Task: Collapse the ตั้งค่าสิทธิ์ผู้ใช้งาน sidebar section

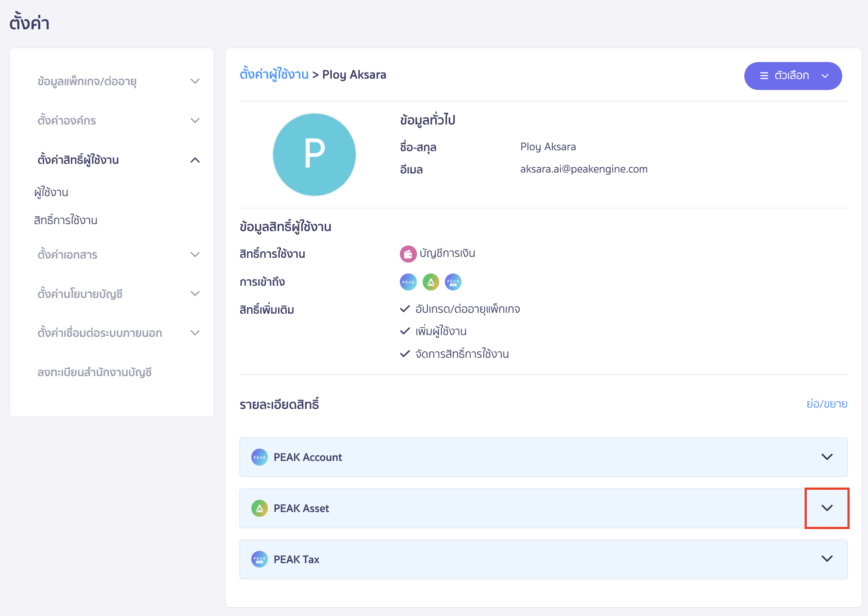Action: click(x=195, y=160)
